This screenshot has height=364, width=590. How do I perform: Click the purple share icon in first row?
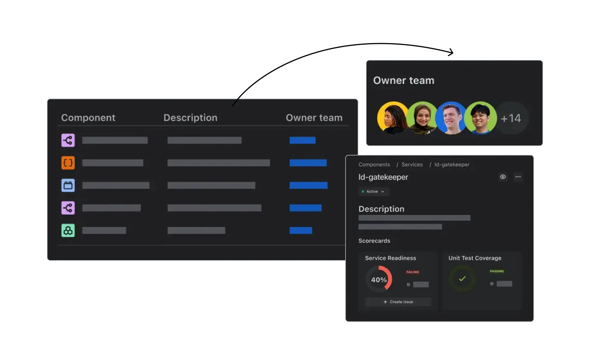coord(68,140)
